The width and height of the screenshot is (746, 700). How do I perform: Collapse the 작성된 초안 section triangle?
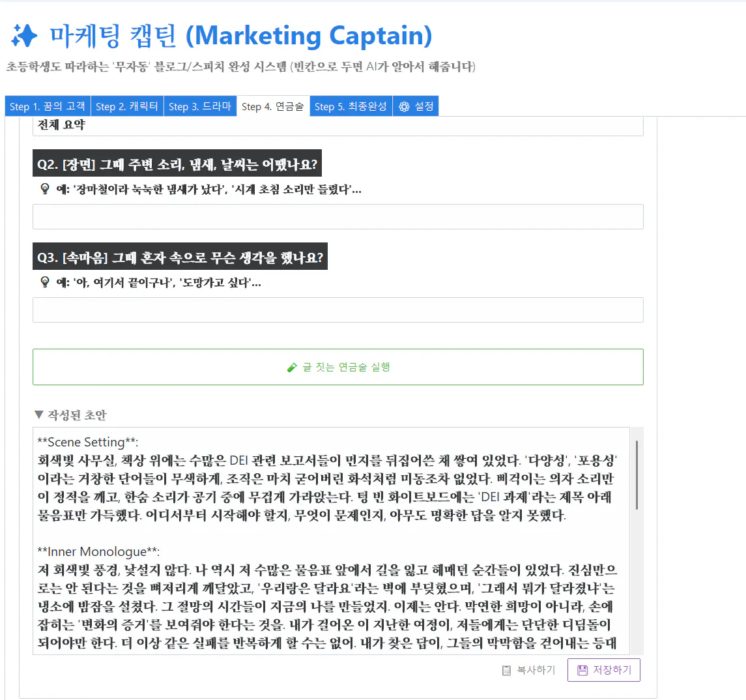click(x=38, y=414)
